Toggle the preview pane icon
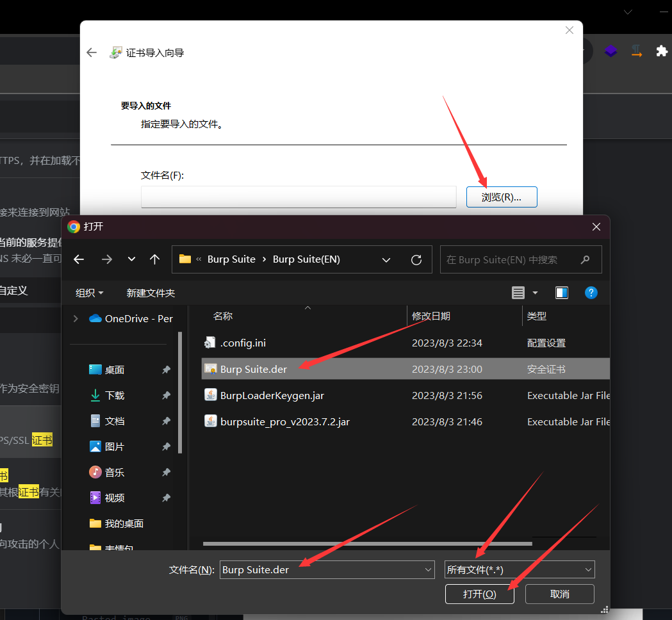Viewport: 672px width, 620px height. coord(562,293)
